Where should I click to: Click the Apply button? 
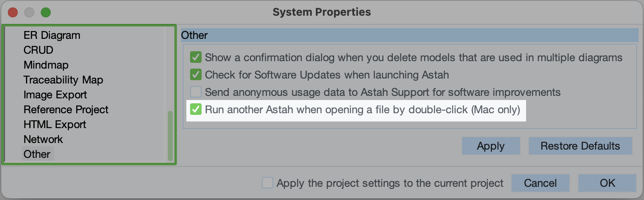(x=491, y=146)
